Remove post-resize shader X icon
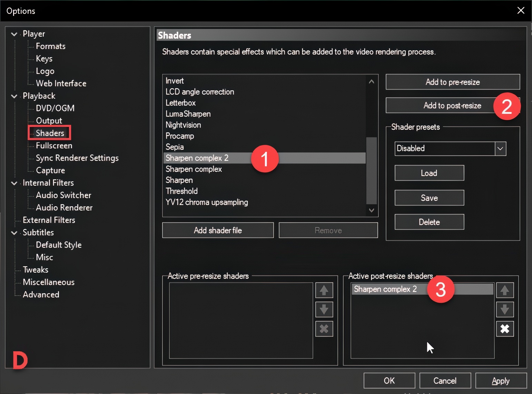 pyautogui.click(x=505, y=329)
